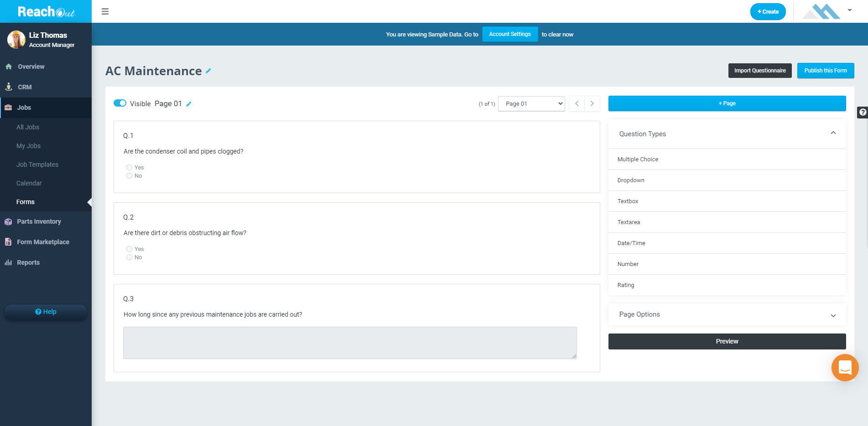
Task: Expand the Page Options section
Action: (x=833, y=315)
